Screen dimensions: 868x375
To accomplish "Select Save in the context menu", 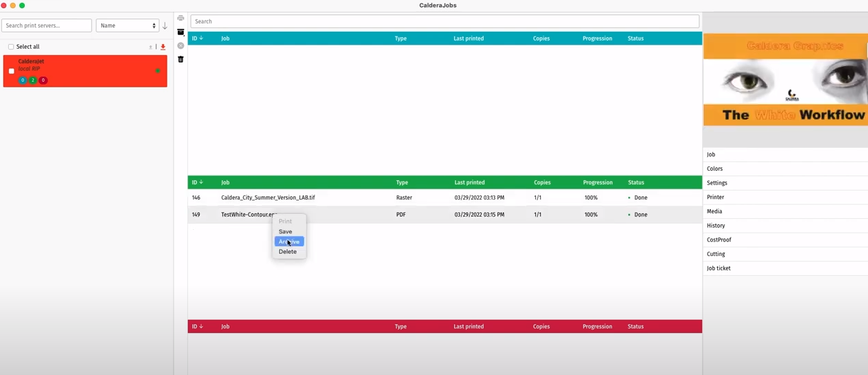I will coord(285,232).
